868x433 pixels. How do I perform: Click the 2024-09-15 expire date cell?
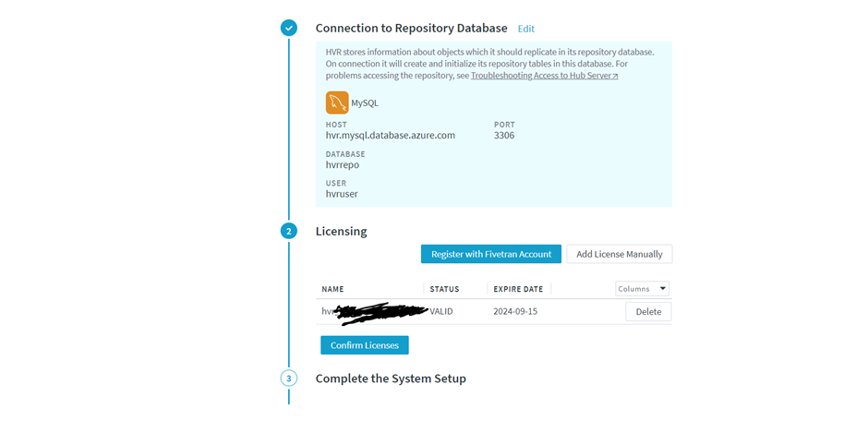point(515,312)
